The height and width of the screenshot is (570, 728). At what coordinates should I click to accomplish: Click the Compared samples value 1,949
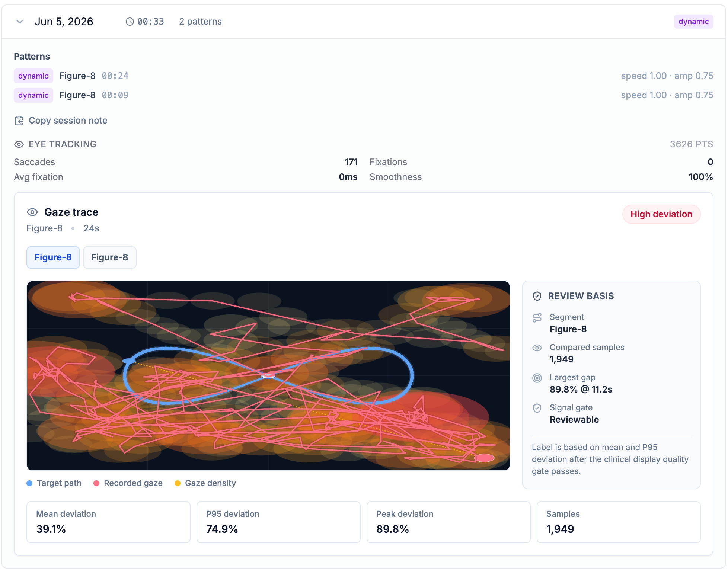[x=562, y=359]
